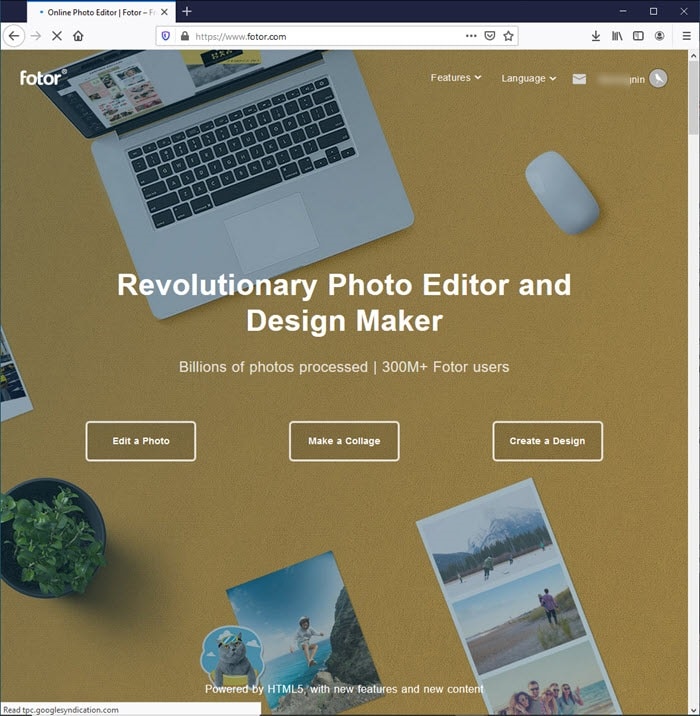This screenshot has height=716, width=700.
Task: Click the browser Back arrow button
Action: [x=14, y=36]
